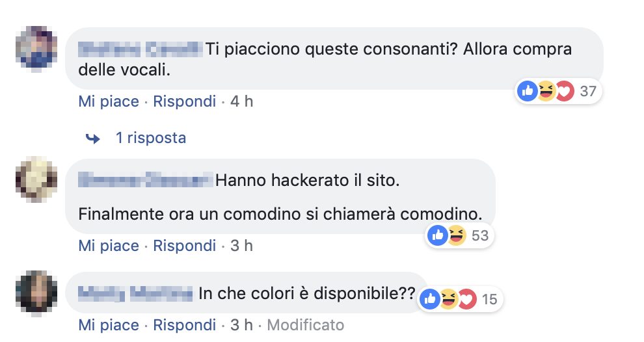Screen dimensions: 644x342
Task: Open the second commenter's avatar
Action: pyautogui.click(x=36, y=179)
